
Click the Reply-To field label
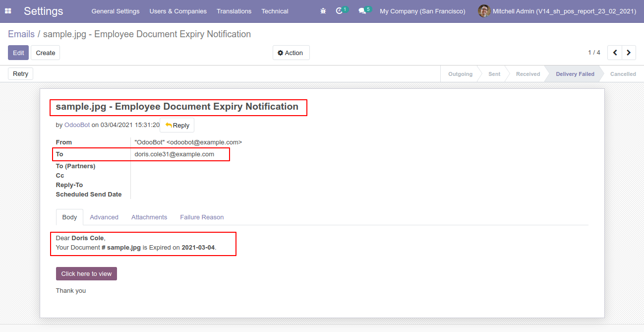tap(69, 185)
